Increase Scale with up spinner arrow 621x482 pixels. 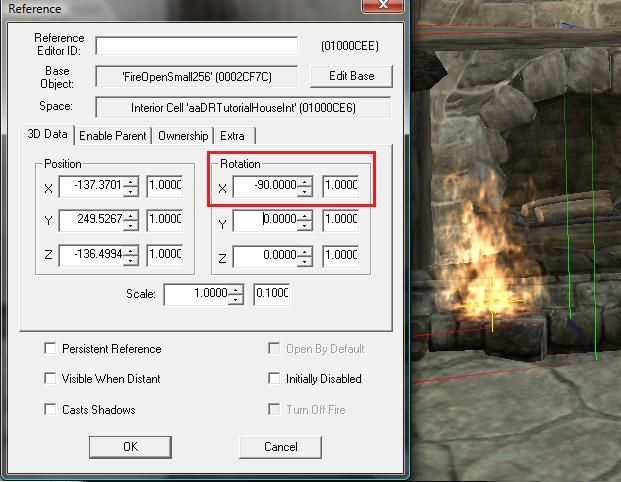236,290
